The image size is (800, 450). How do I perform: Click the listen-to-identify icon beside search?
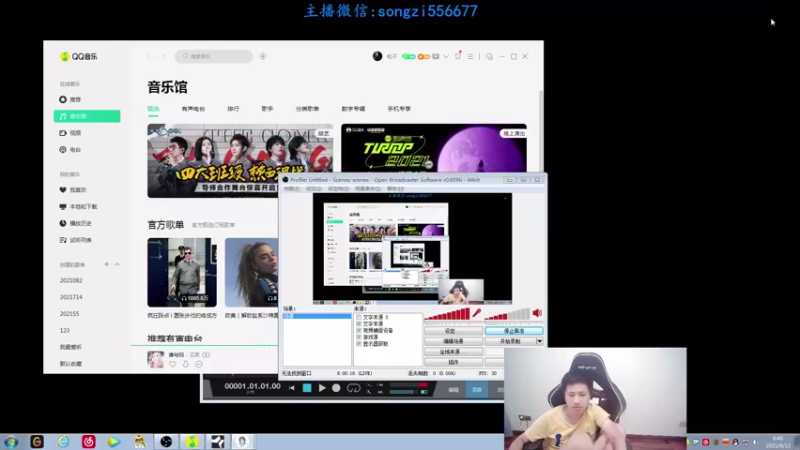pyautogui.click(x=263, y=56)
